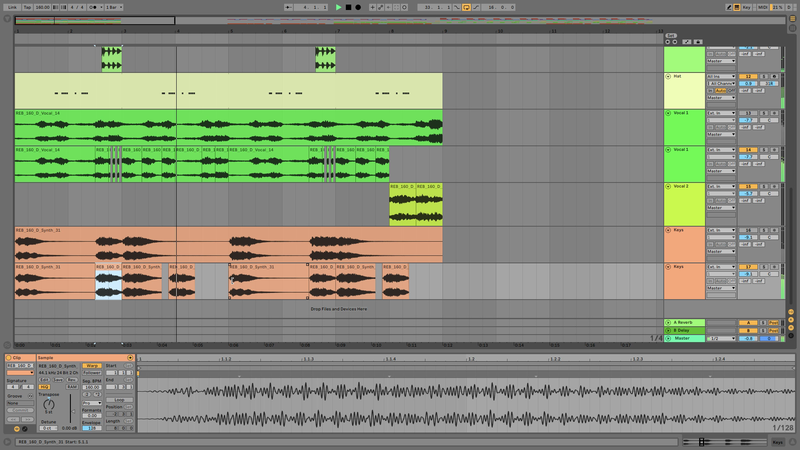
Task: Click the Session Record circle icon
Action: pyautogui.click(x=405, y=7)
